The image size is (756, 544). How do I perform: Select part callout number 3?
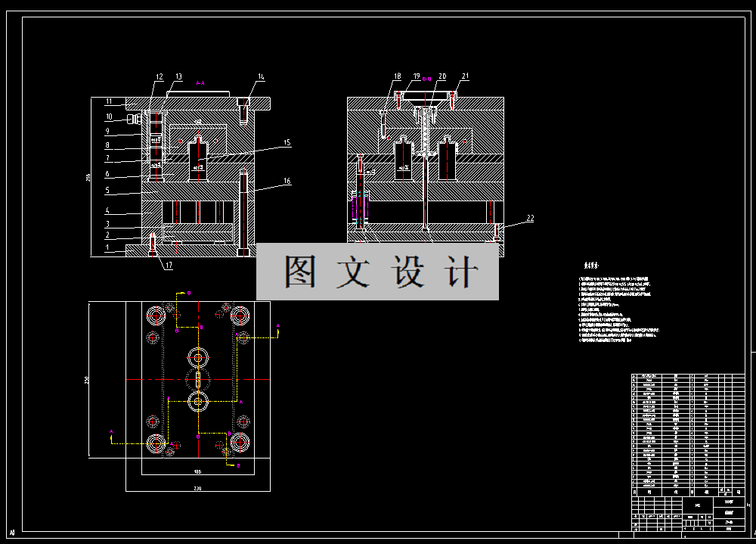107,224
